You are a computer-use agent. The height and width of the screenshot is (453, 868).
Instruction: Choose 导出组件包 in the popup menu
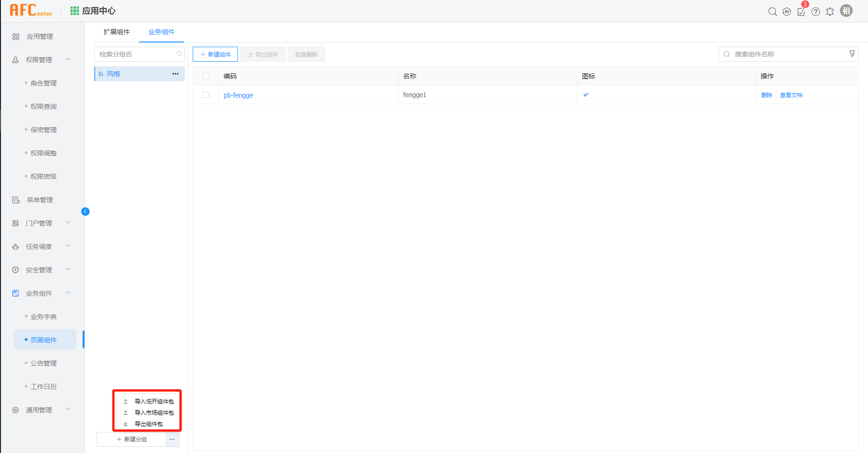coord(148,424)
